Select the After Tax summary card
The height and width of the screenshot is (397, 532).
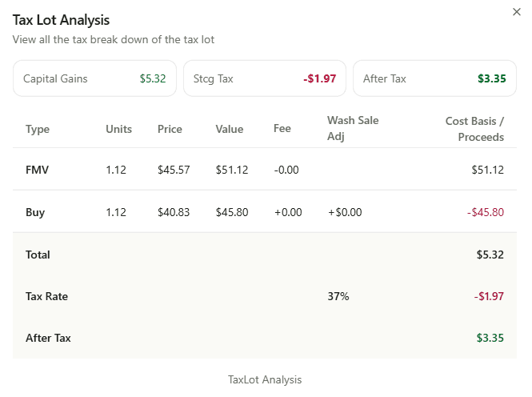[434, 78]
